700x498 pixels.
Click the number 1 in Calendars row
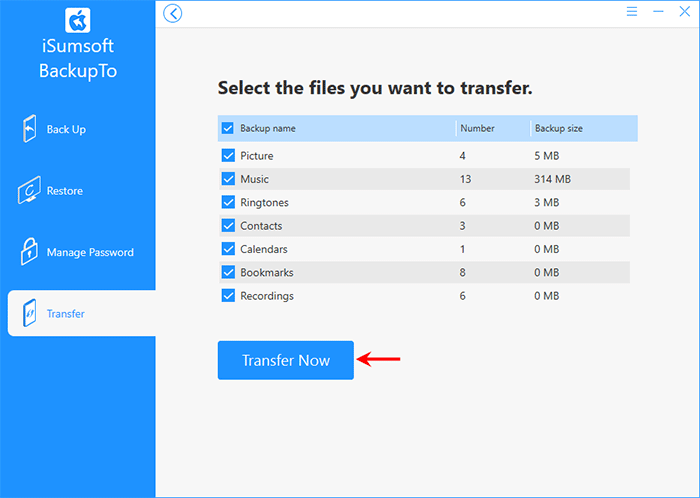point(462,249)
